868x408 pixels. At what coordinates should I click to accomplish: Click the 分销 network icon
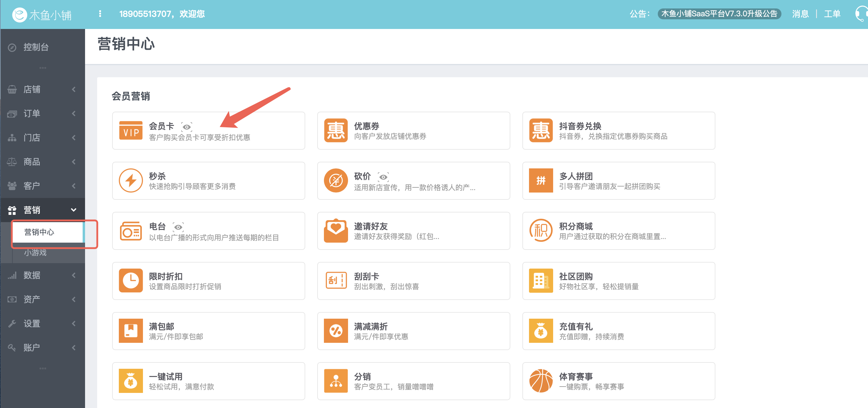[336, 381]
